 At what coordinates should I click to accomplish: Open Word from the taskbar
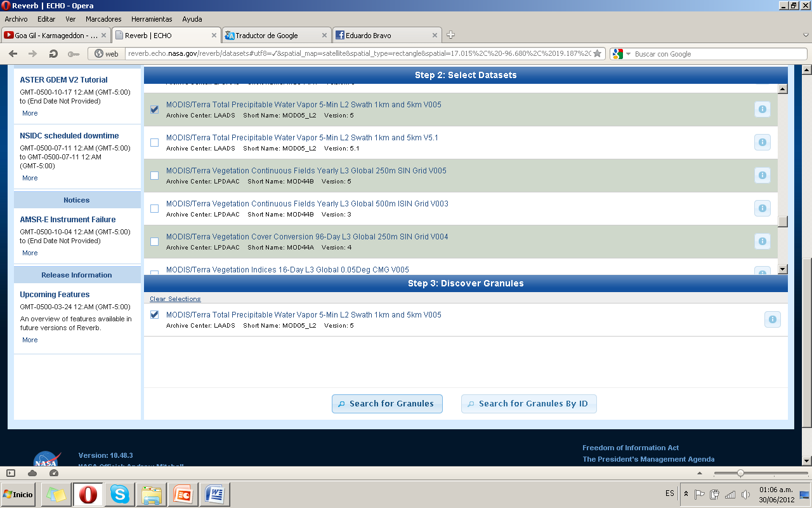(215, 494)
